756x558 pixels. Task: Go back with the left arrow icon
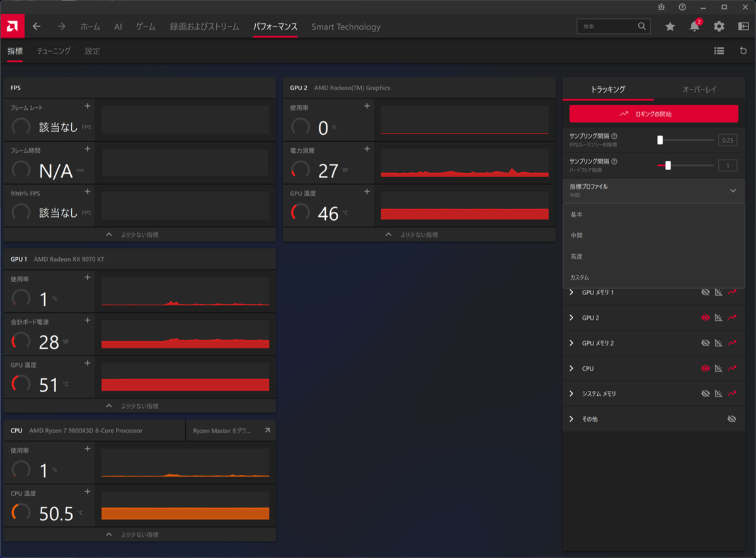click(x=37, y=26)
